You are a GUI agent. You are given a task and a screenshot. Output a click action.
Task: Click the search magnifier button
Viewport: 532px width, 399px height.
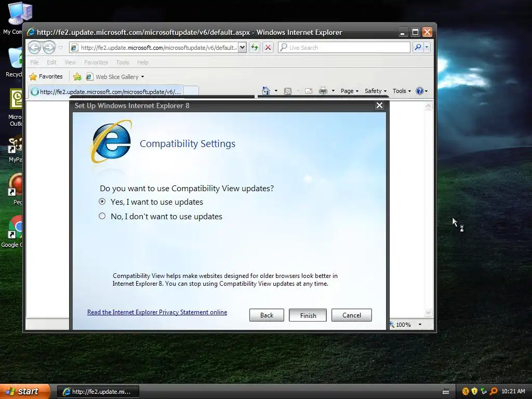pyautogui.click(x=418, y=47)
